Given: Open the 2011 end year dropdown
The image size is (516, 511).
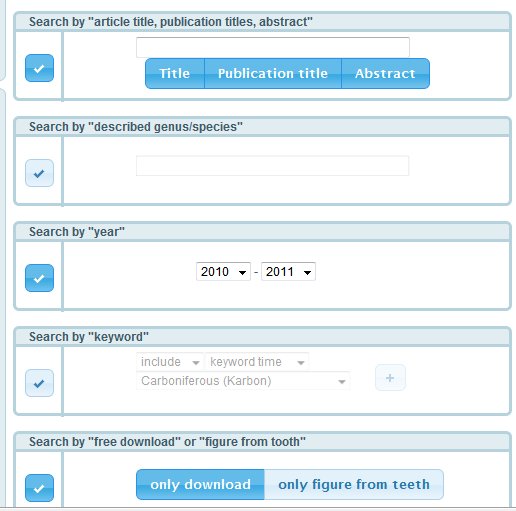Looking at the screenshot, I should (x=288, y=272).
